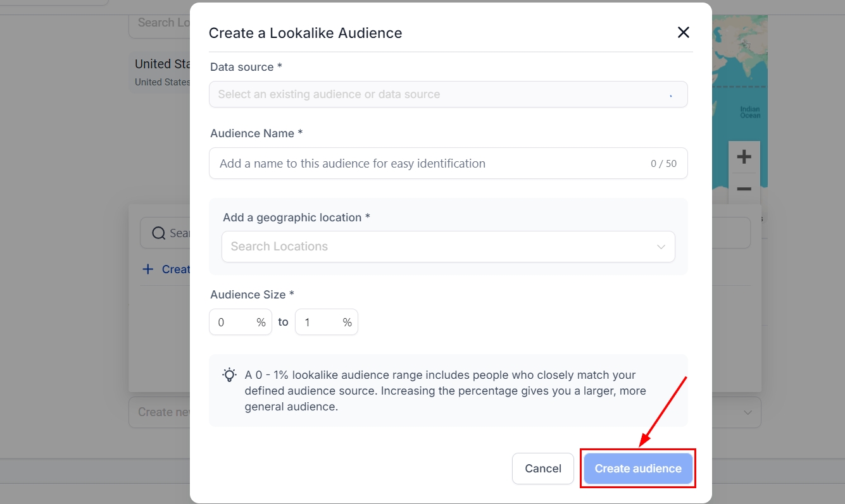This screenshot has width=845, height=504.
Task: Zoom out on the map with minus
Action: [x=744, y=189]
